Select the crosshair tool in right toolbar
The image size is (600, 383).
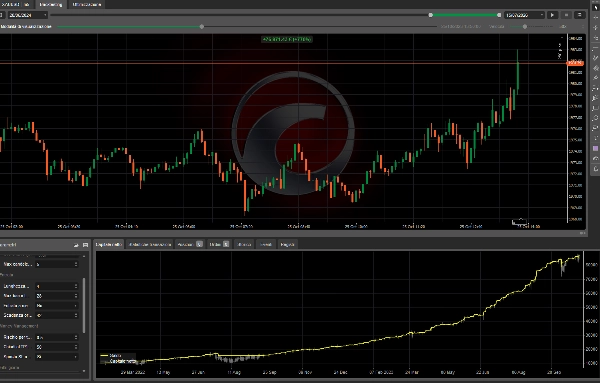[595, 17]
